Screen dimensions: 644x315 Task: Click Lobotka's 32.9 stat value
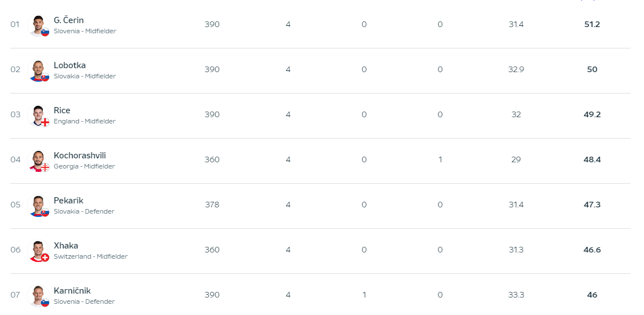tap(516, 69)
